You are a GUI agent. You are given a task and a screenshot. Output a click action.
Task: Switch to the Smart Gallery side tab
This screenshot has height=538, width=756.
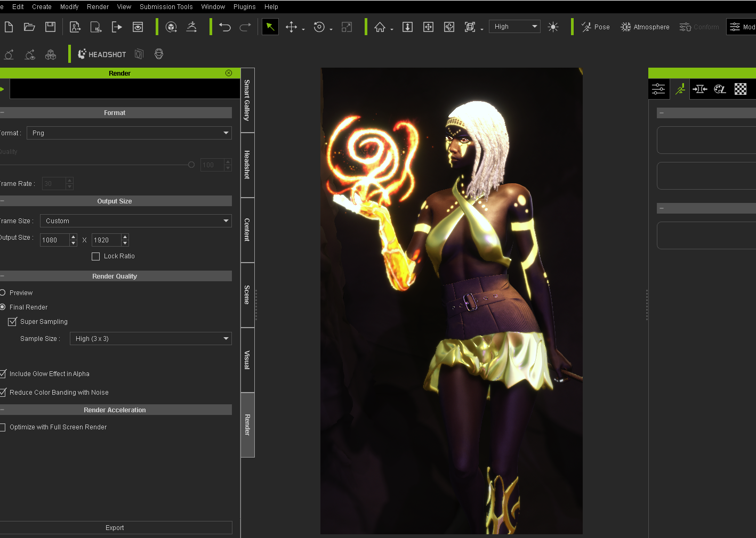(x=247, y=100)
